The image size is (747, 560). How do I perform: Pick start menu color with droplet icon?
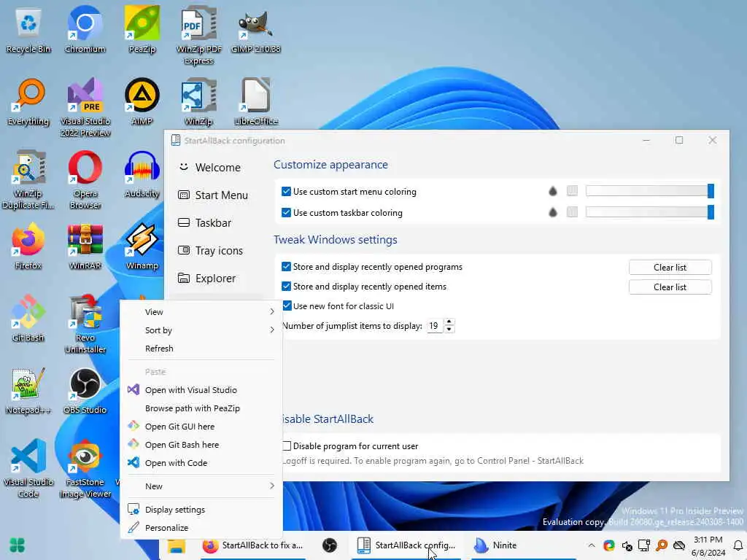(553, 192)
